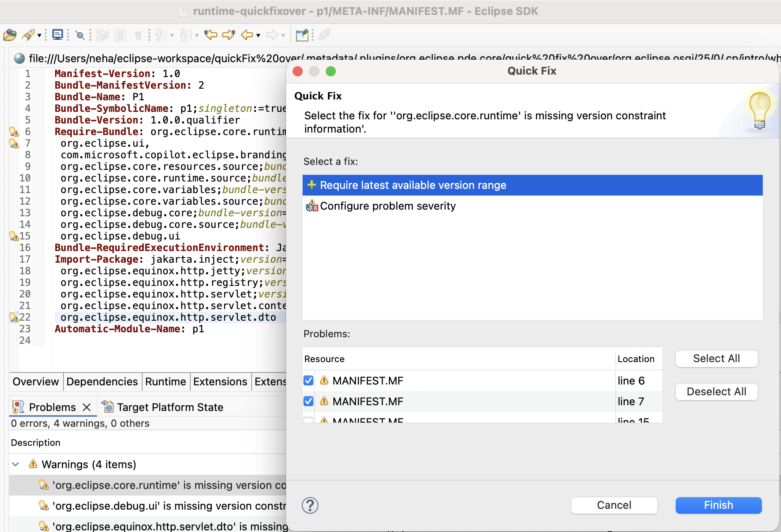The height and width of the screenshot is (532, 781).
Task: Click the Skip All Breakpoints icon
Action: (x=80, y=35)
